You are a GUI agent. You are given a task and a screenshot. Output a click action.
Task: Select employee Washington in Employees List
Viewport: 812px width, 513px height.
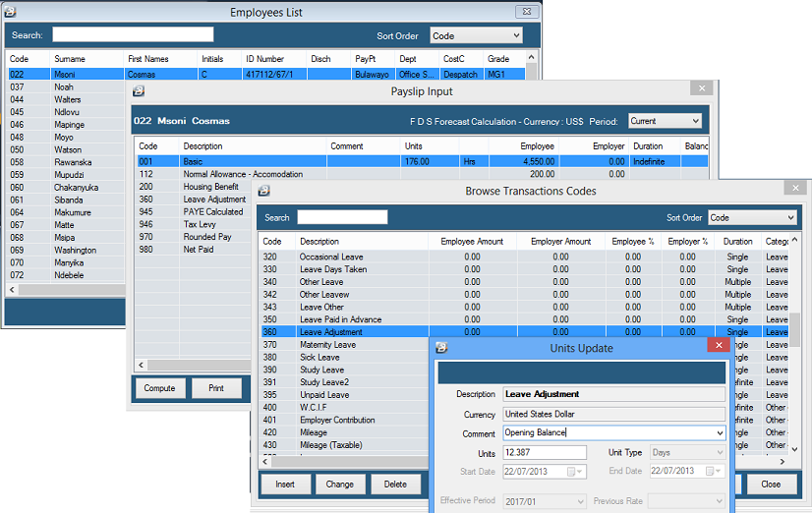(x=66, y=250)
